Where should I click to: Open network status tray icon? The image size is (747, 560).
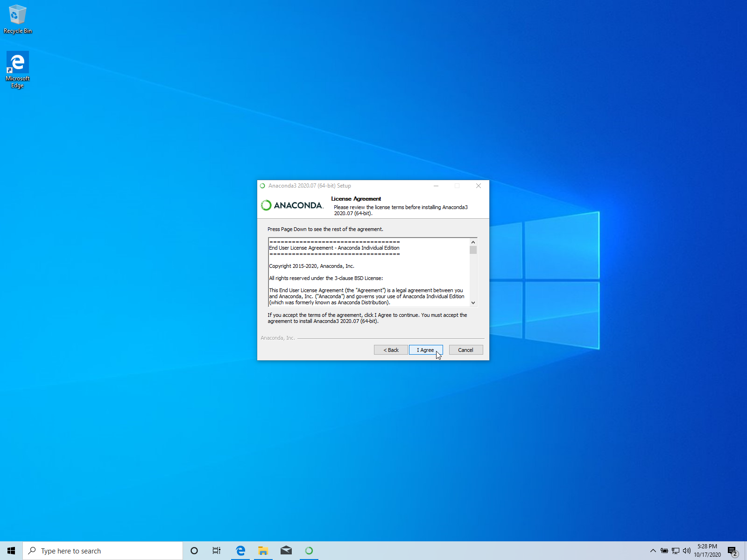[676, 551]
